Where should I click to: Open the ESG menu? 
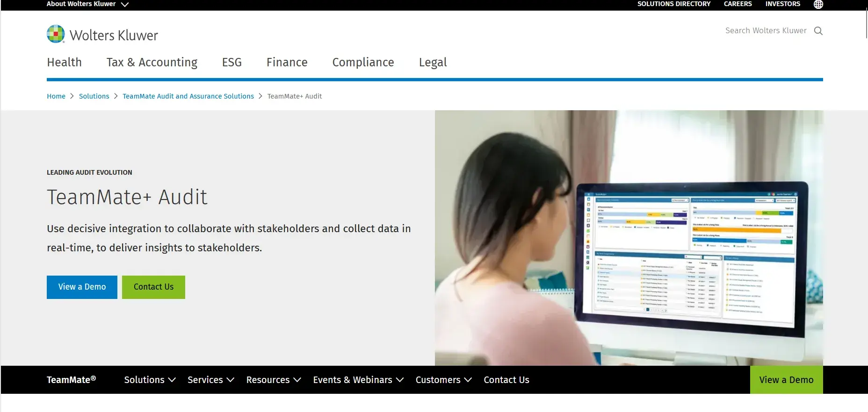pos(232,62)
